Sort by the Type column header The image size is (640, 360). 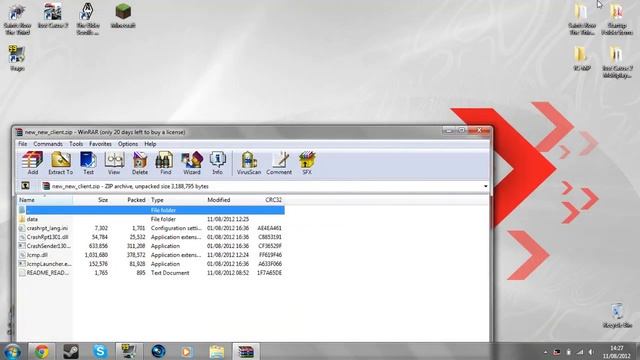click(176, 200)
